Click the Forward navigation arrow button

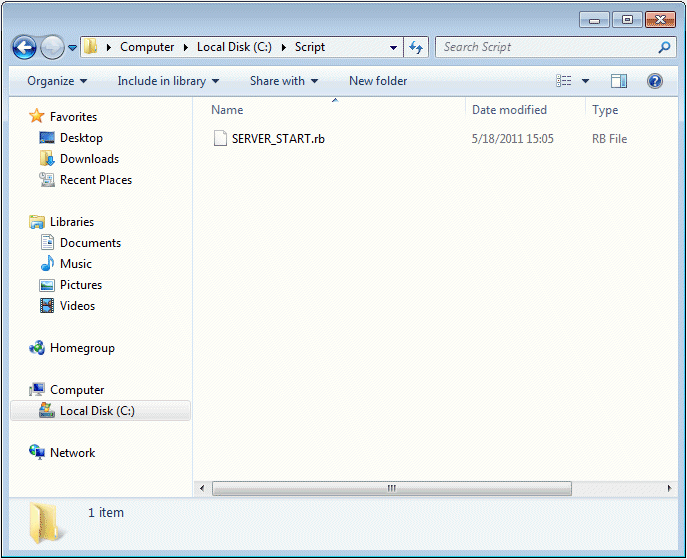pyautogui.click(x=52, y=47)
